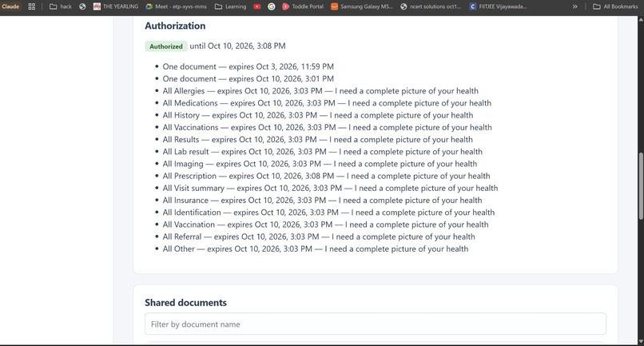Click the globe bookmark icon after hack
The width and height of the screenshot is (644, 346).
(82, 6)
